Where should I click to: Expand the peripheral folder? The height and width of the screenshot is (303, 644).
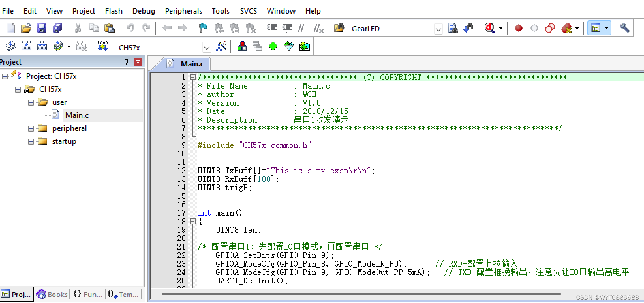click(x=31, y=129)
